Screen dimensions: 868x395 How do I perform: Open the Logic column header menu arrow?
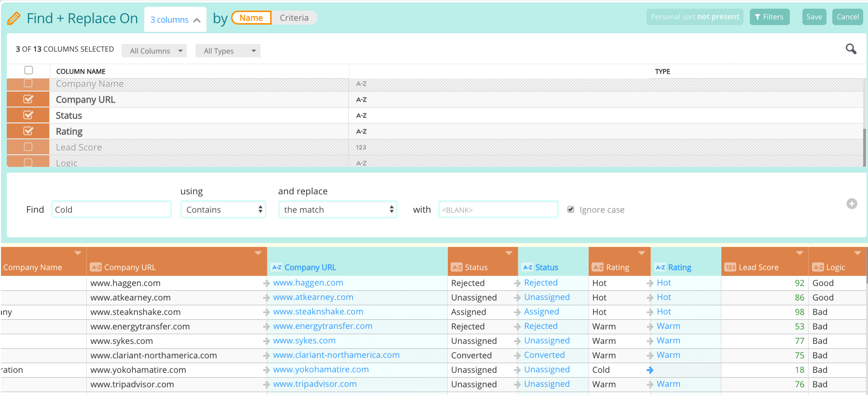[x=857, y=253]
